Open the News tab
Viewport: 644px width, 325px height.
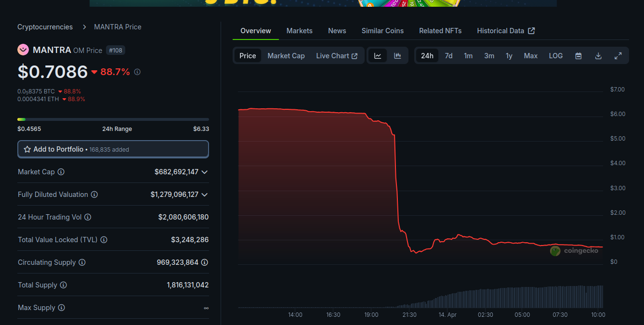[337, 31]
